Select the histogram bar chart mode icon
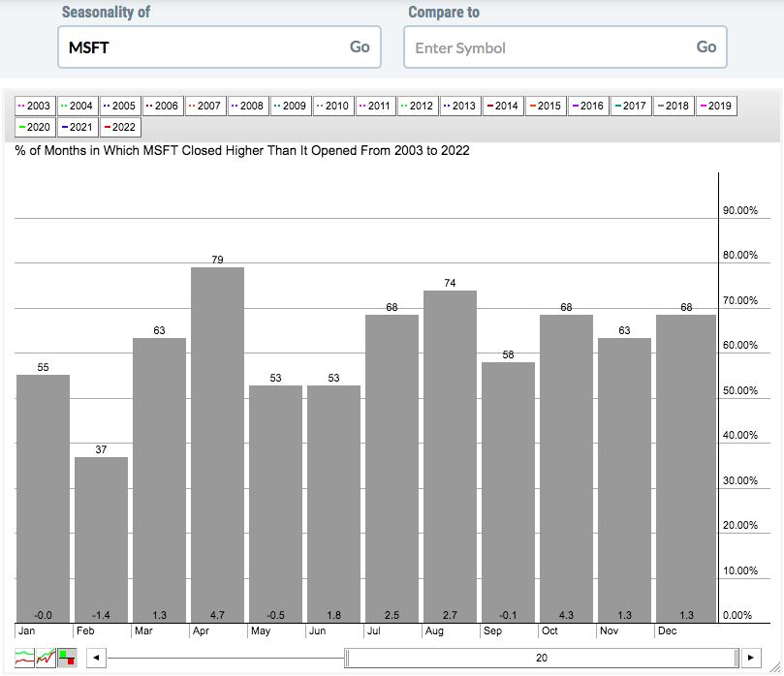The width and height of the screenshot is (784, 676). coord(67,658)
